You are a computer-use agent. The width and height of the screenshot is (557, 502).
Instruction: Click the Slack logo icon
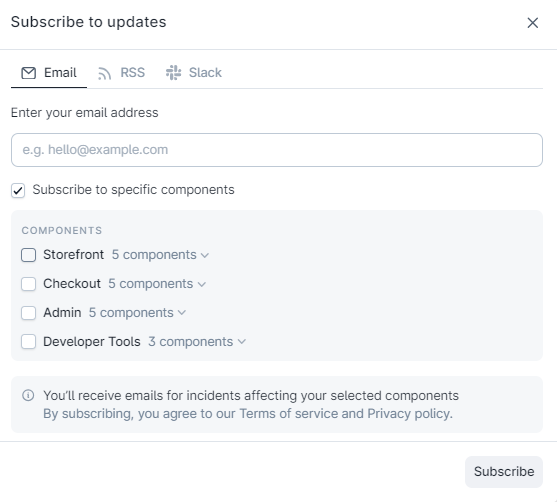(x=173, y=72)
